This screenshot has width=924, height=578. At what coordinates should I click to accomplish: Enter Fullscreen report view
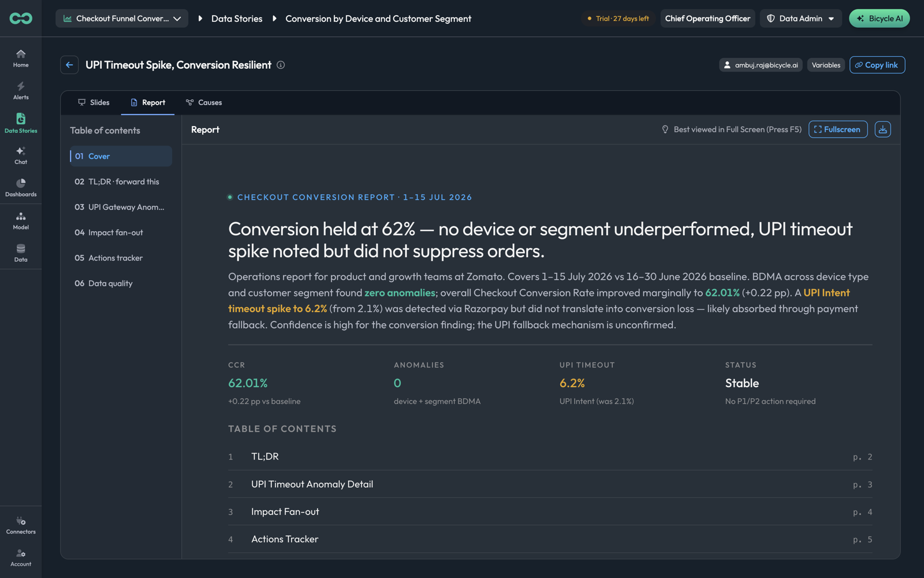click(837, 129)
